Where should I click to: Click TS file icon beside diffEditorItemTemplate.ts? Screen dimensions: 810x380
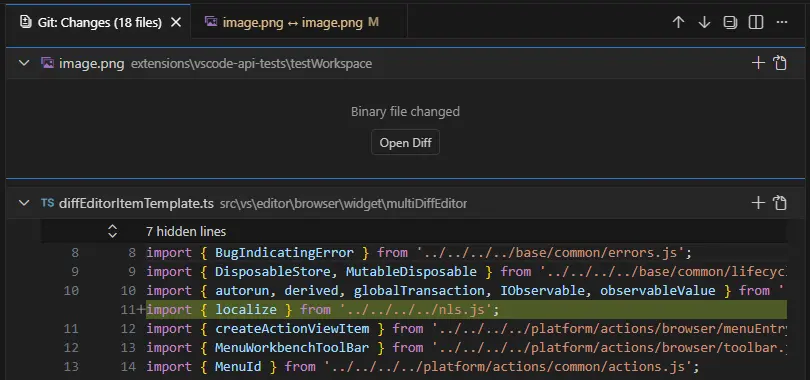48,203
